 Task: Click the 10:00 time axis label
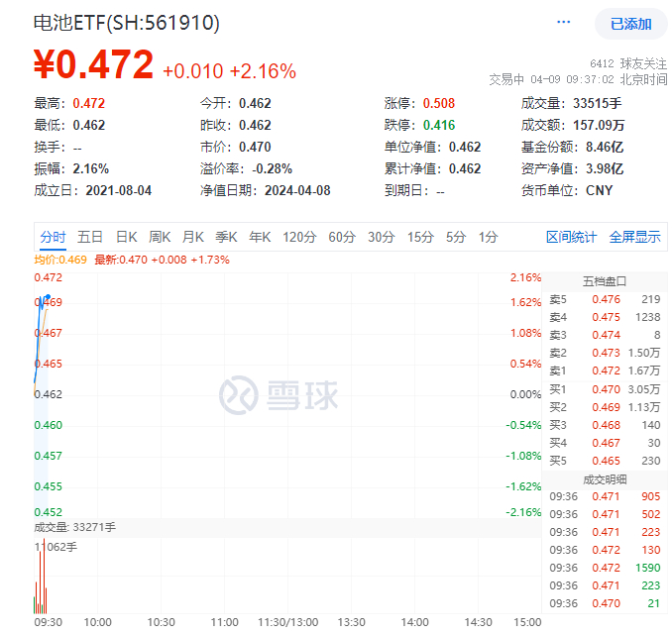click(x=97, y=622)
